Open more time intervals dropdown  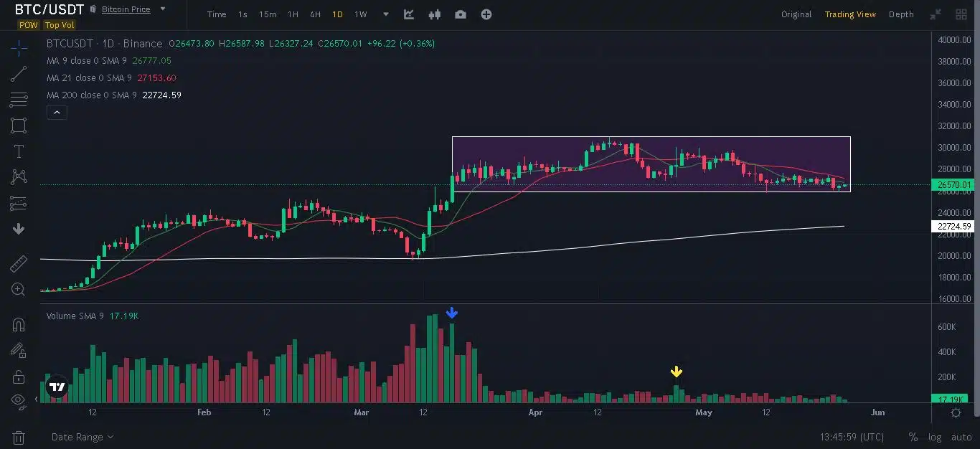(x=386, y=14)
